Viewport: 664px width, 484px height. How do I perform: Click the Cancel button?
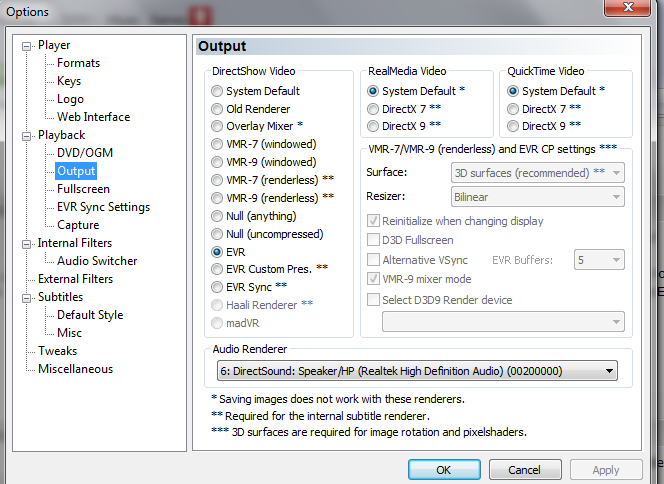[x=525, y=470]
